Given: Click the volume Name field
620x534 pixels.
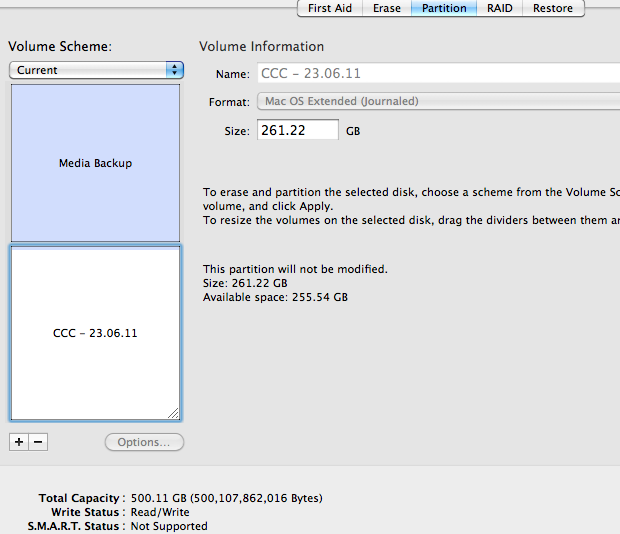Looking at the screenshot, I should (x=439, y=73).
